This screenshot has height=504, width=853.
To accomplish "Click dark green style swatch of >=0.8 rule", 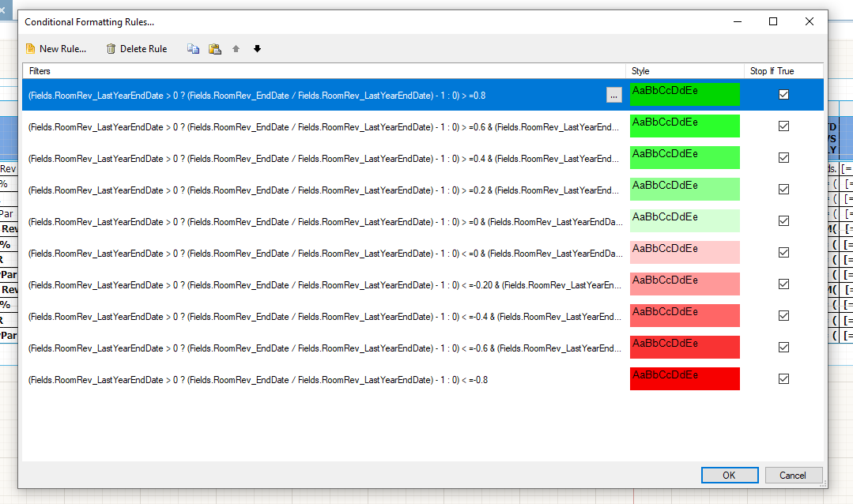I will click(x=685, y=95).
